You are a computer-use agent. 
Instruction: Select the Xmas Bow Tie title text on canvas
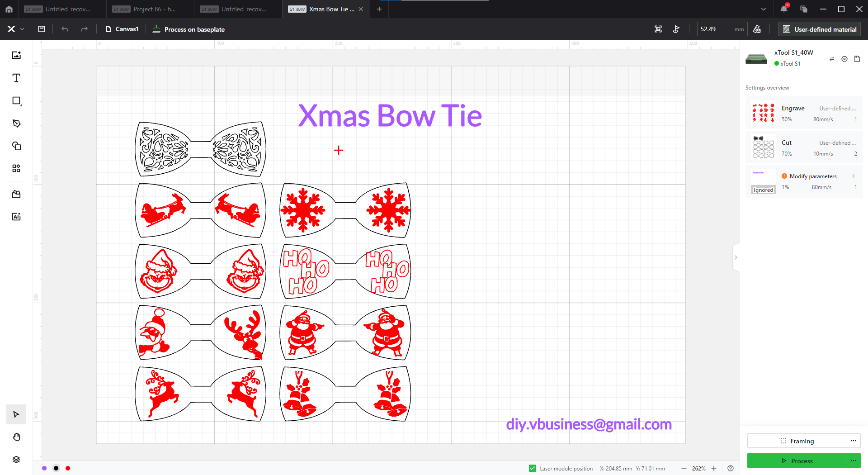(390, 116)
